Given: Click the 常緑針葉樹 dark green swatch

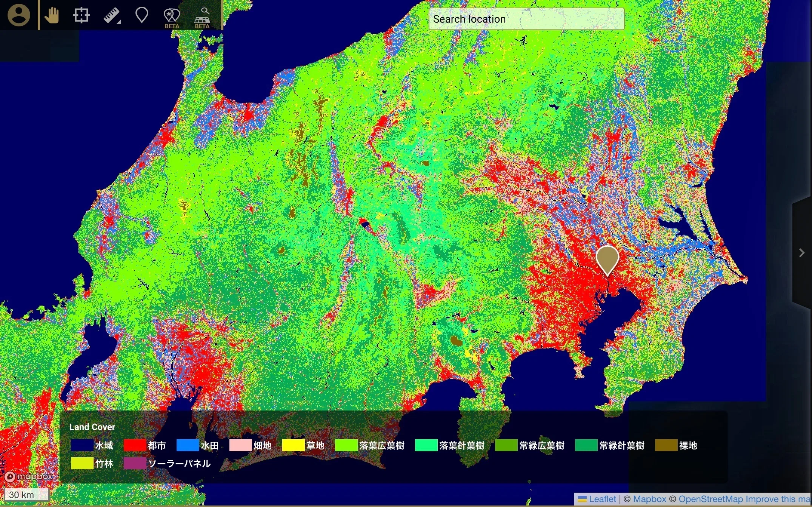Looking at the screenshot, I should (586, 446).
